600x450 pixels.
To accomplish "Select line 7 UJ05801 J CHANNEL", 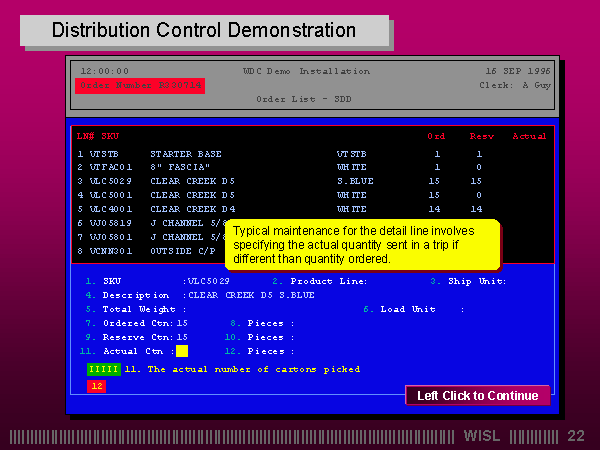I will (151, 237).
